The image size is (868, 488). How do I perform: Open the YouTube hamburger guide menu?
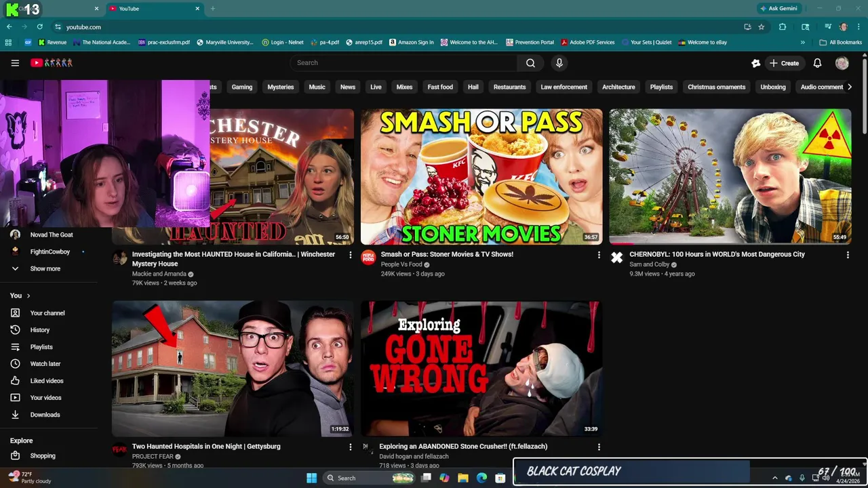15,63
